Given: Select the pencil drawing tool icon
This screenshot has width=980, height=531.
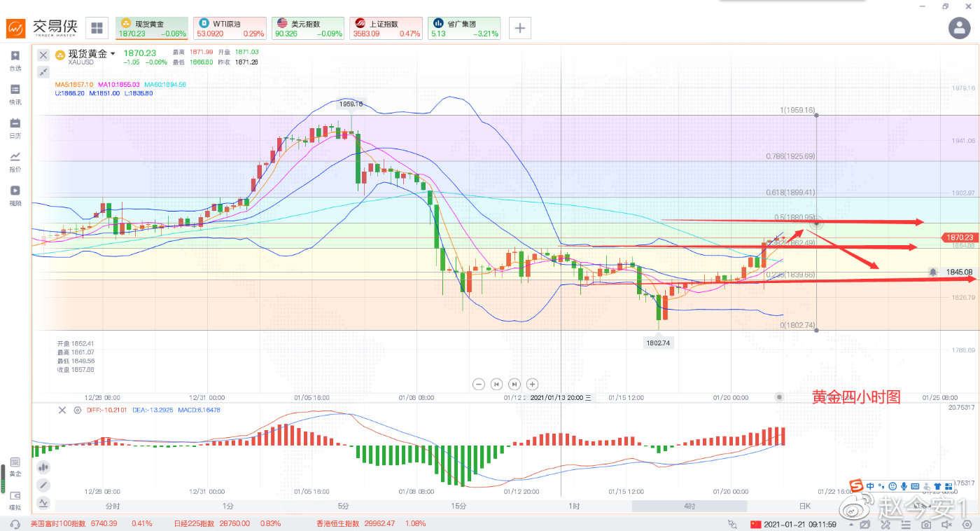Looking at the screenshot, I should click(43, 485).
